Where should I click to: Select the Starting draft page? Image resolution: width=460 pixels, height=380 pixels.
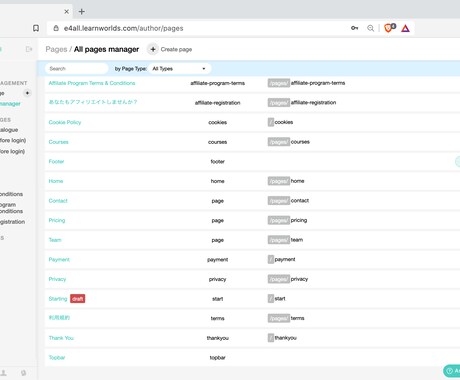click(x=58, y=299)
